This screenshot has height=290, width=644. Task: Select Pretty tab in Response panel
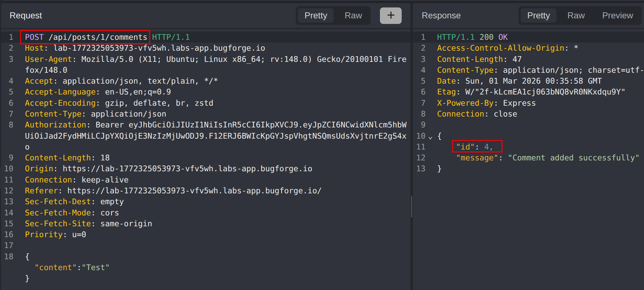click(x=538, y=16)
